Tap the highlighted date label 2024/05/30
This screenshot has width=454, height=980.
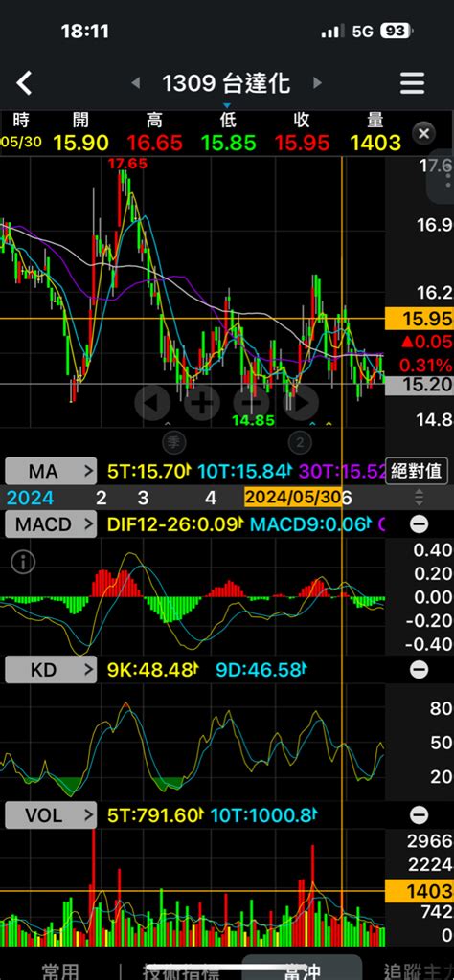(293, 498)
